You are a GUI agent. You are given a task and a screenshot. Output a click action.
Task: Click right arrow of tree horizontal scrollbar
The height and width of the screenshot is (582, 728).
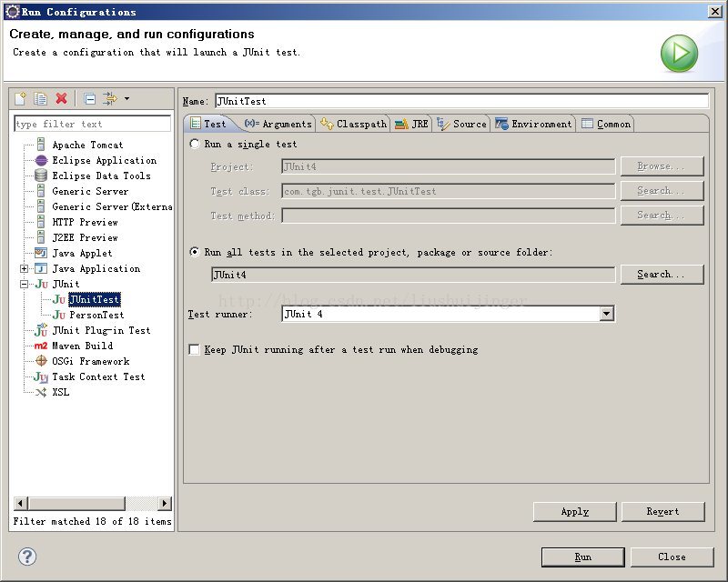pos(165,503)
